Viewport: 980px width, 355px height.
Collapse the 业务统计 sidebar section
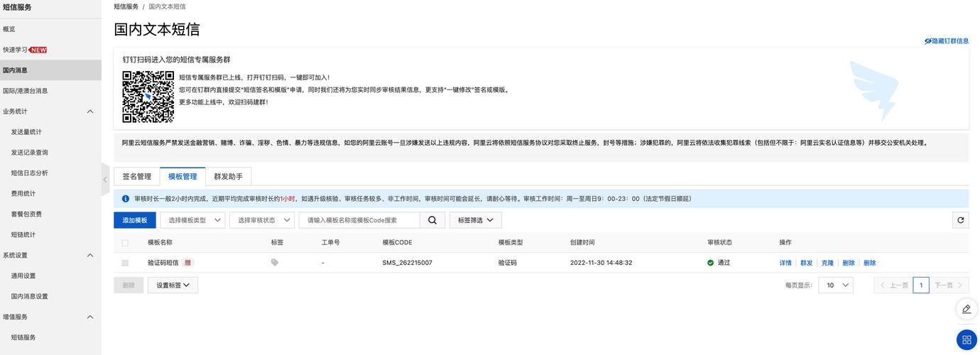pos(90,111)
